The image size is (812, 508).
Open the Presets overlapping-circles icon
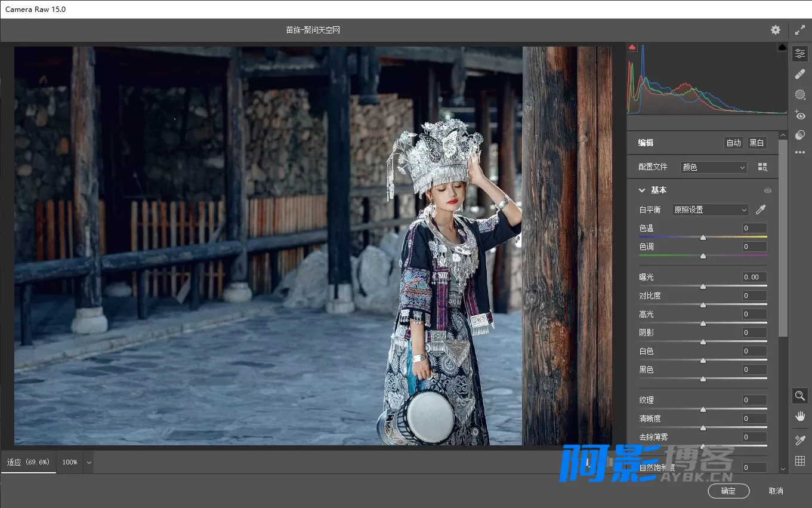(800, 135)
